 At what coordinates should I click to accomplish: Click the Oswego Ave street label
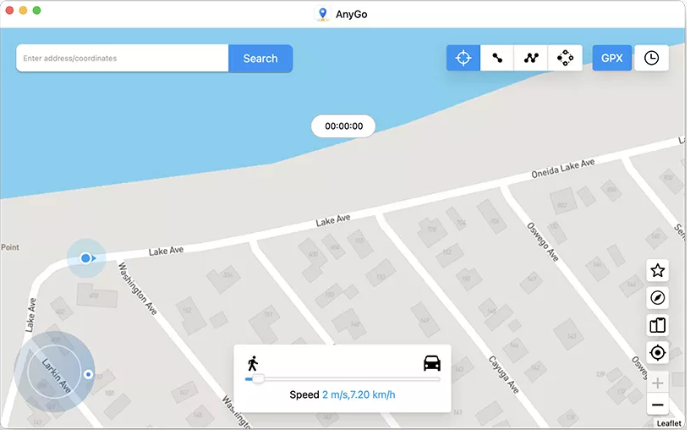pos(542,242)
